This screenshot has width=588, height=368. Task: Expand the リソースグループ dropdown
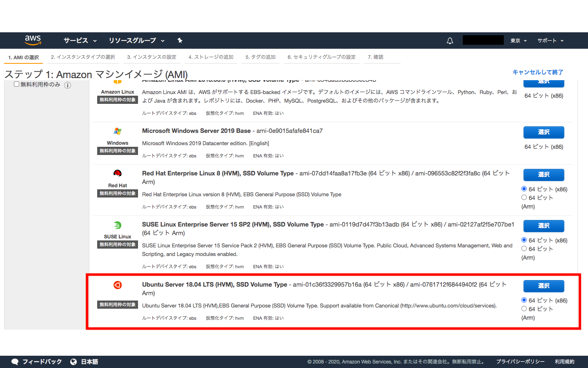click(136, 40)
